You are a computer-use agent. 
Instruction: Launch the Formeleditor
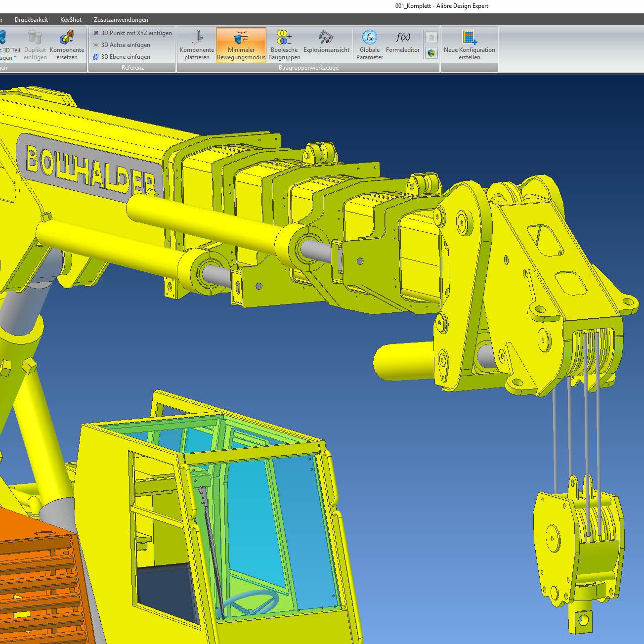403,42
